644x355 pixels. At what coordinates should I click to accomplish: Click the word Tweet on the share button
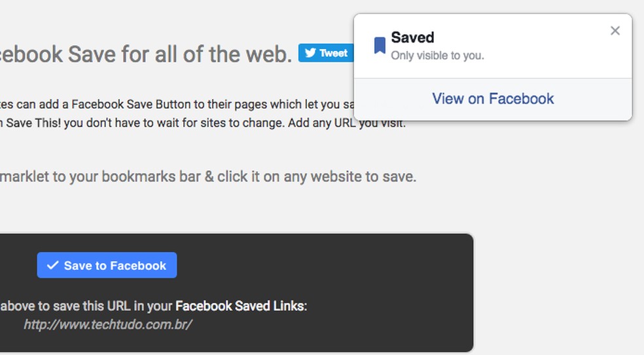click(x=333, y=53)
